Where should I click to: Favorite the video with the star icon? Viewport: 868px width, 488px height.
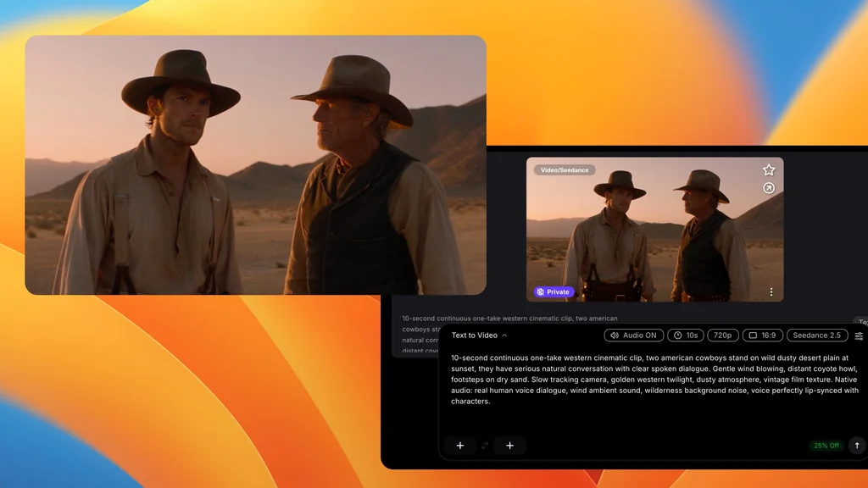(768, 169)
